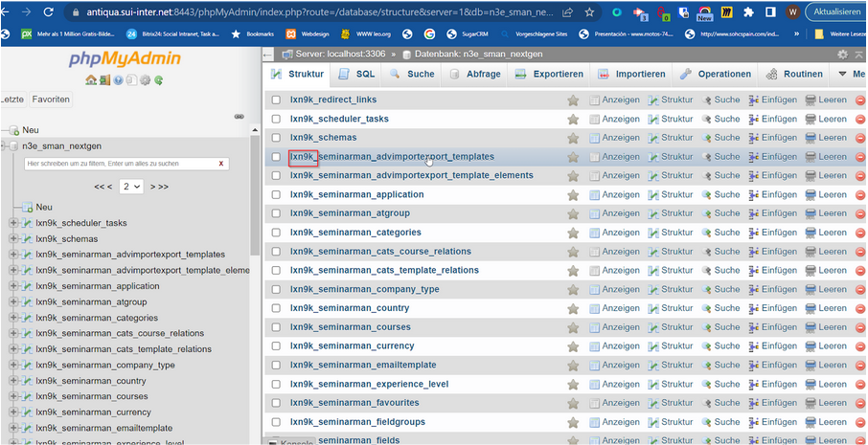Click the phpMyAdmin home icon

click(90, 80)
